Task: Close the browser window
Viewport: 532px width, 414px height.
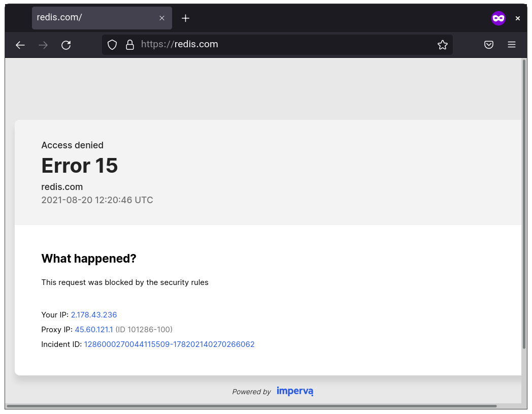Action: (518, 18)
